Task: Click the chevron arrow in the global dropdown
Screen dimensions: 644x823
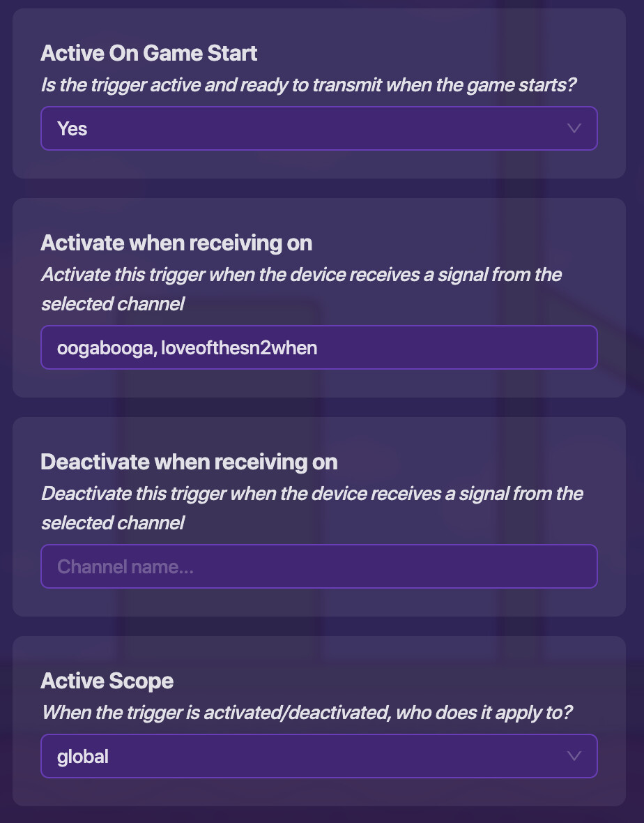Action: (x=574, y=756)
